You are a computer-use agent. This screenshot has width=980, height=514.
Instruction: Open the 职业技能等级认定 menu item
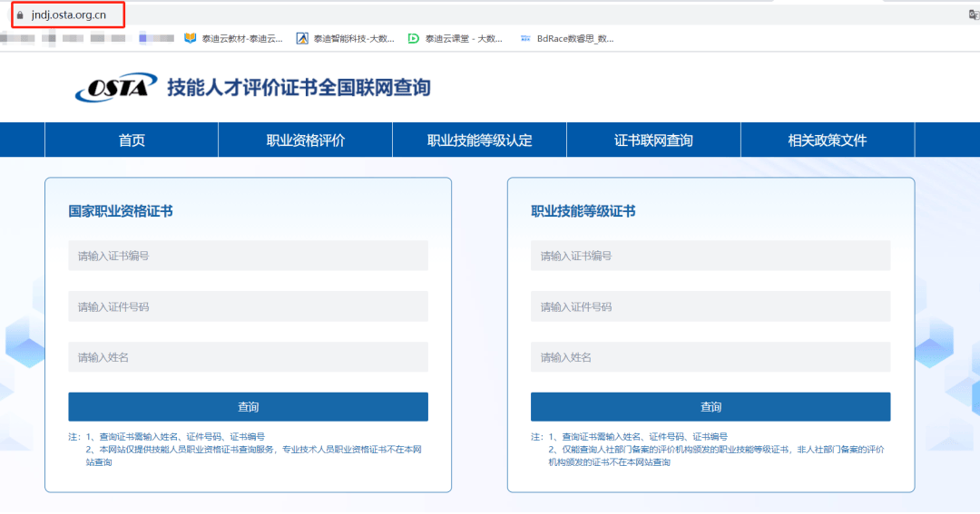[x=479, y=141]
